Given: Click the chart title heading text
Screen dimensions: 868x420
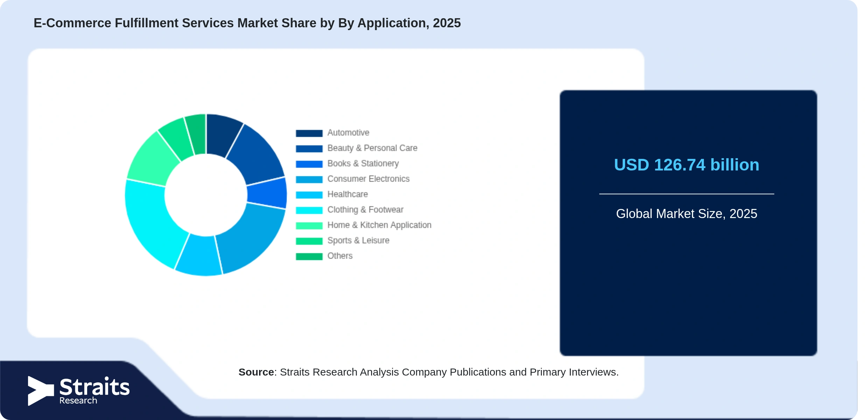Looking at the screenshot, I should (x=247, y=23).
